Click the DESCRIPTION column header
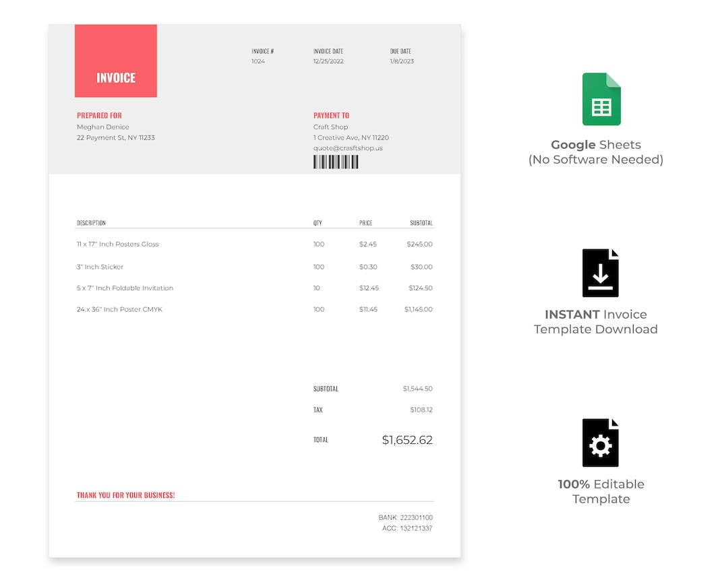This screenshot has height=582, width=728. pos(90,222)
